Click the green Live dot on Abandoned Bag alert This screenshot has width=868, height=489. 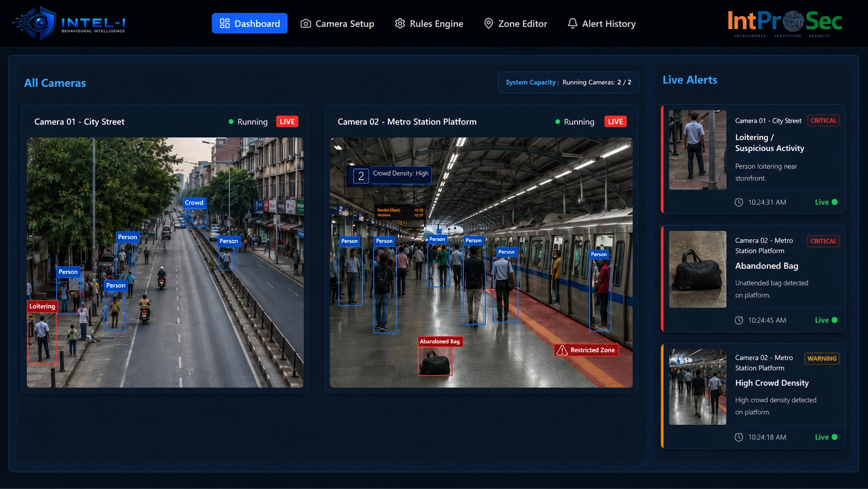point(835,320)
